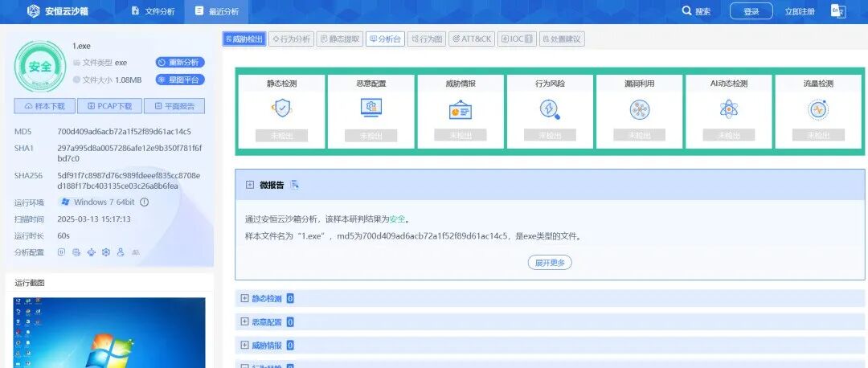Click the green 安全 word in 微报告
This screenshot has width=868, height=368.
[x=398, y=219]
